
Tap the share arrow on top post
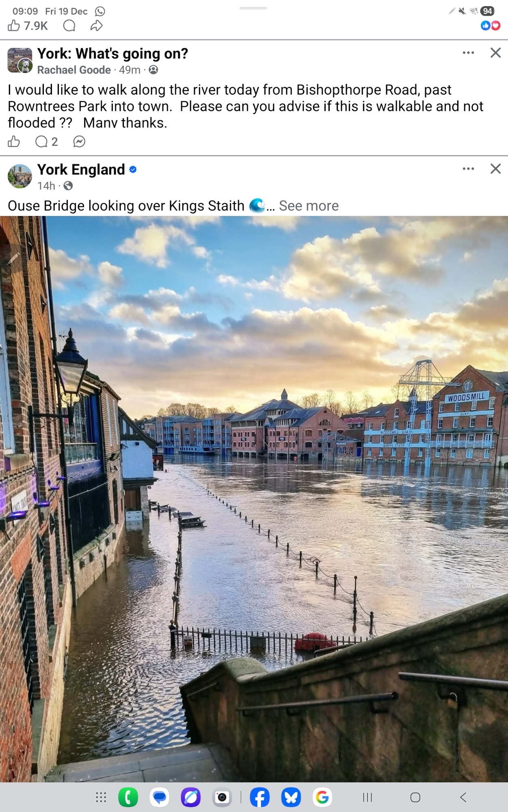[96, 26]
